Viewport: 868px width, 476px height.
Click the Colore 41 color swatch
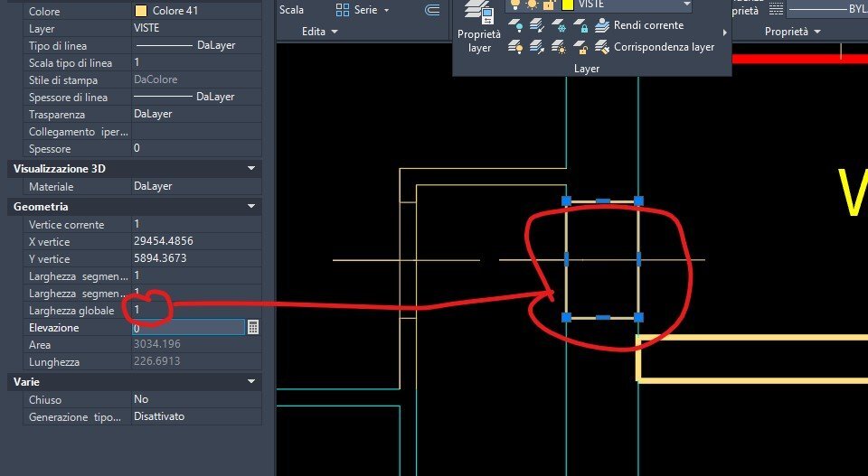pyautogui.click(x=141, y=11)
